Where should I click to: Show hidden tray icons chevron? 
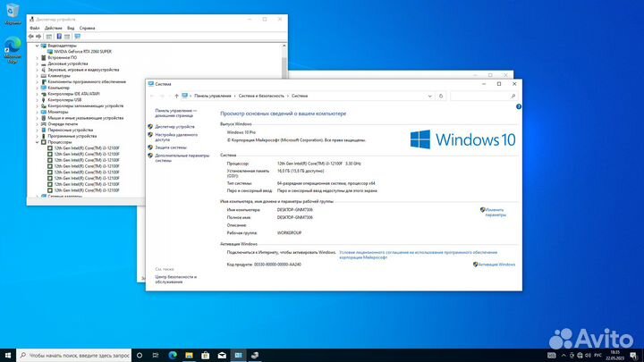point(563,356)
